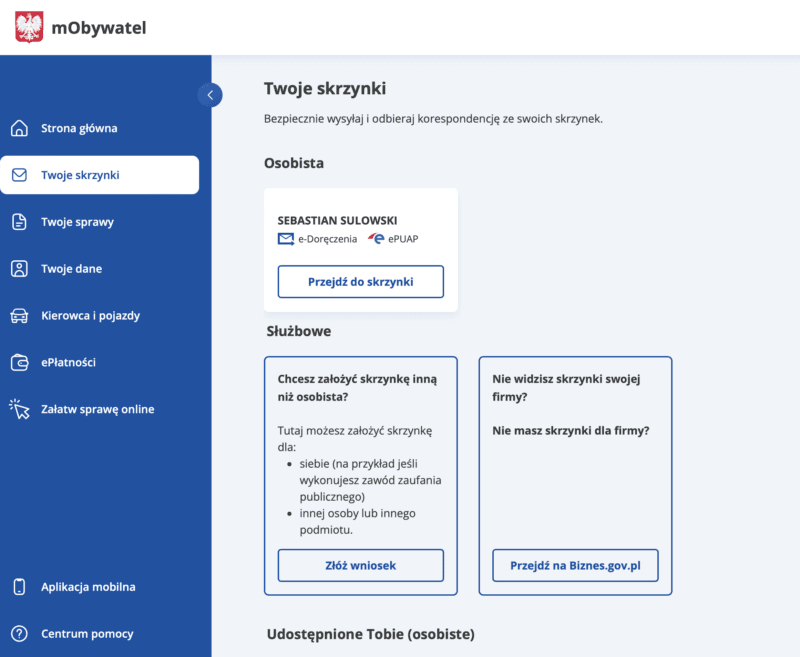Click the document icon beside Twoje sprawy

[x=19, y=222]
